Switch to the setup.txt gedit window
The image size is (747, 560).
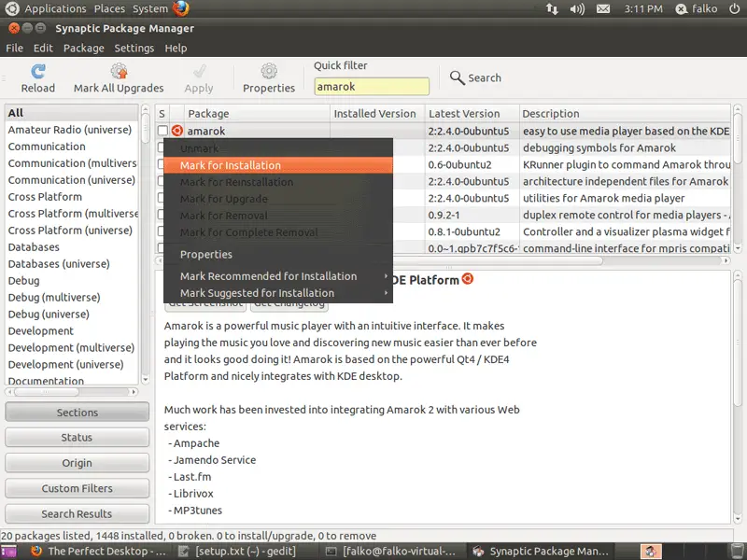pyautogui.click(x=237, y=552)
